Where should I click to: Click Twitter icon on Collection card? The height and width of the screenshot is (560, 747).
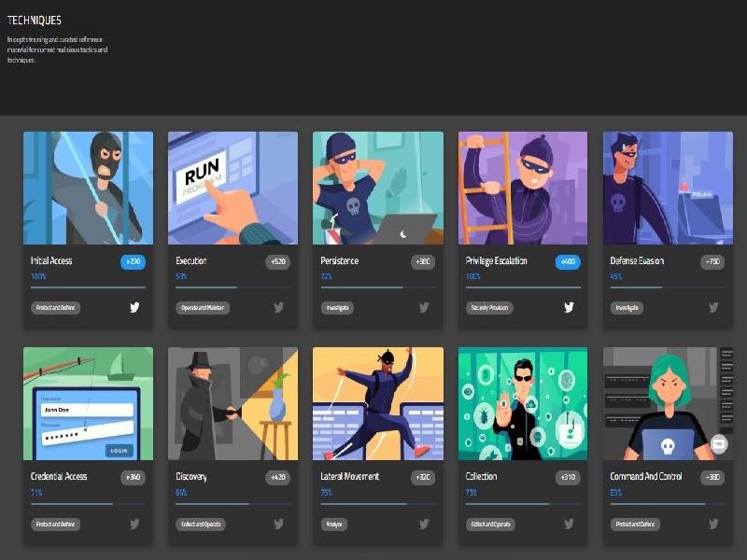[x=569, y=524]
